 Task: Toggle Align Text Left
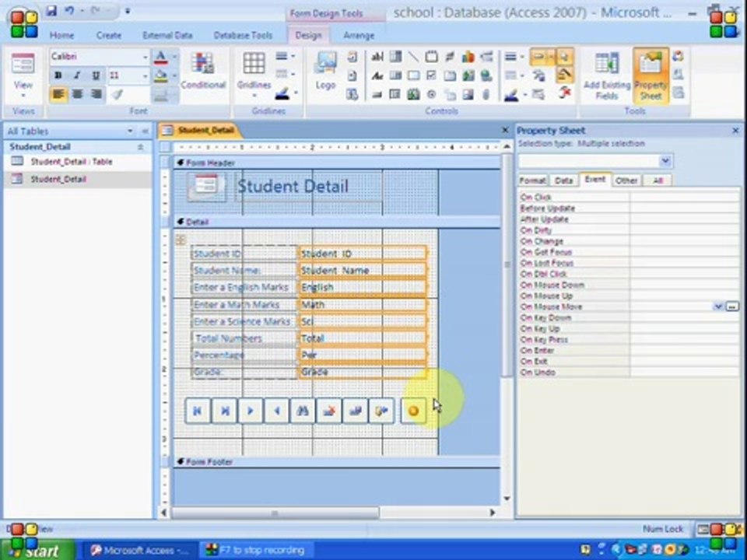pyautogui.click(x=58, y=94)
